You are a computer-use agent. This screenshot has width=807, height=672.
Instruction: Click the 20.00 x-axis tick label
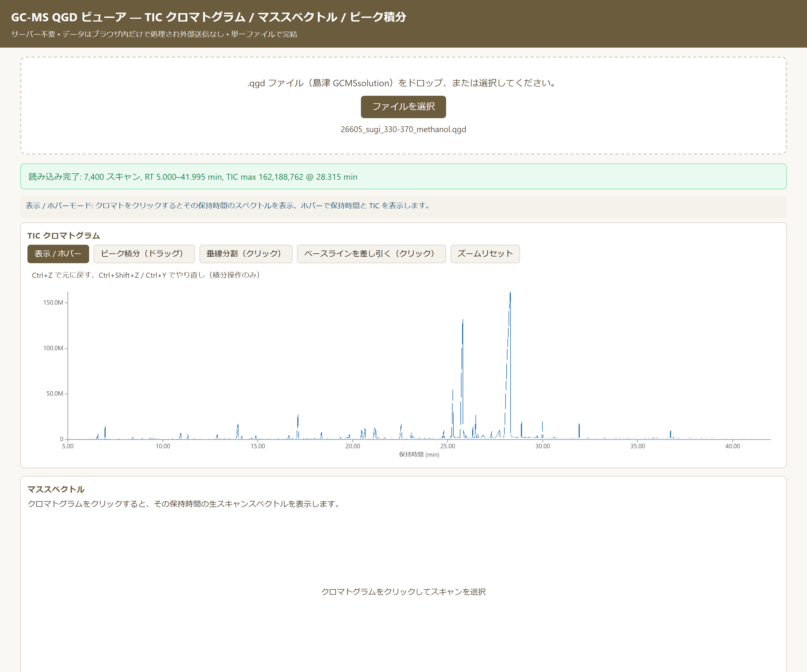pos(353,446)
